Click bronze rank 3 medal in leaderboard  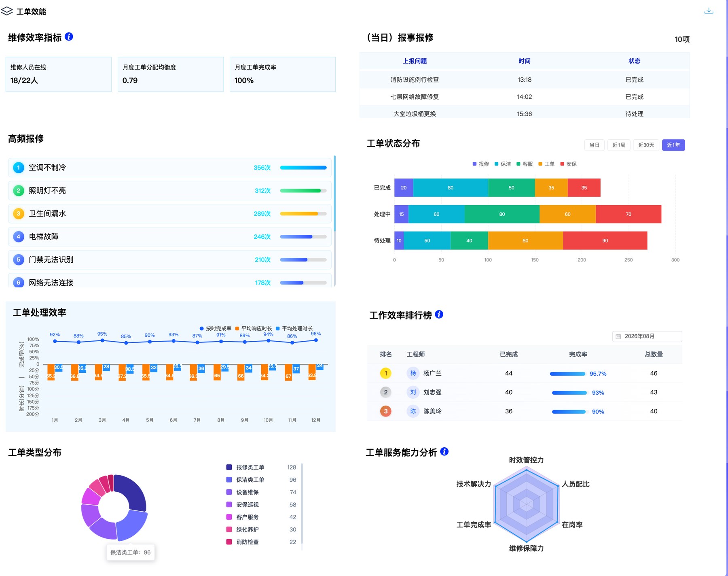385,411
